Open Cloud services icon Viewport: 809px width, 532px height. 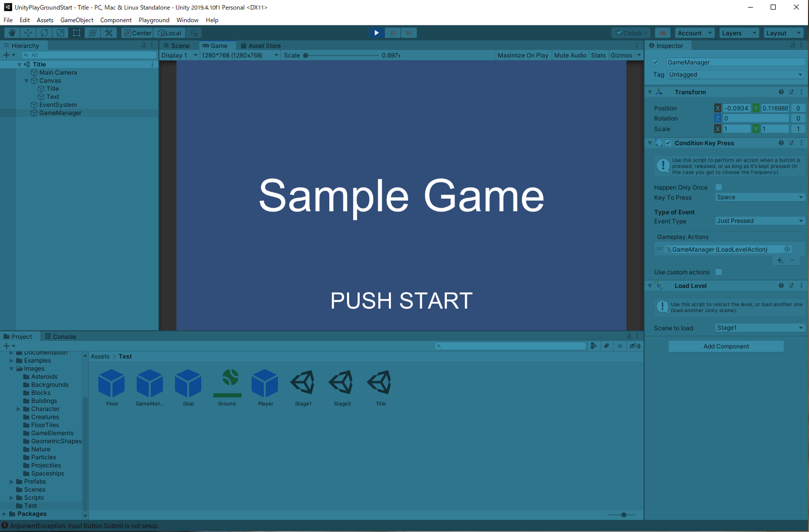pos(663,33)
